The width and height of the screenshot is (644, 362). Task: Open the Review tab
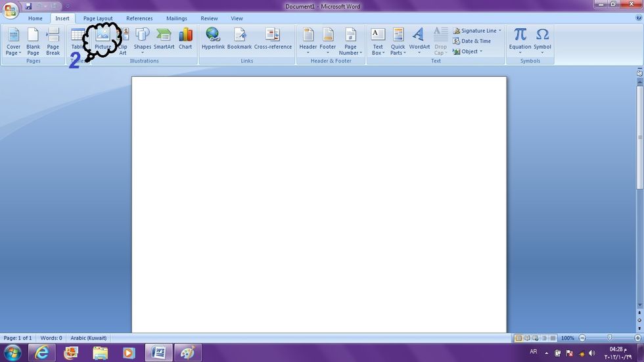click(209, 18)
